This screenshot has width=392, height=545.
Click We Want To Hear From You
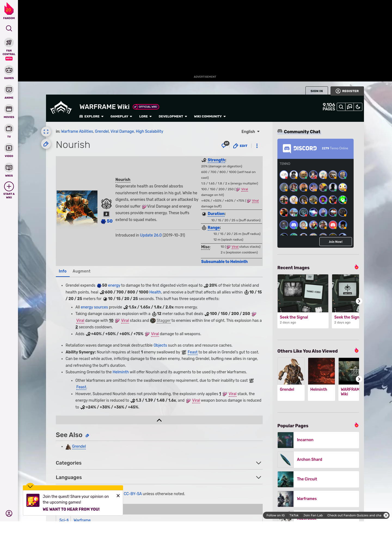click(x=71, y=509)
